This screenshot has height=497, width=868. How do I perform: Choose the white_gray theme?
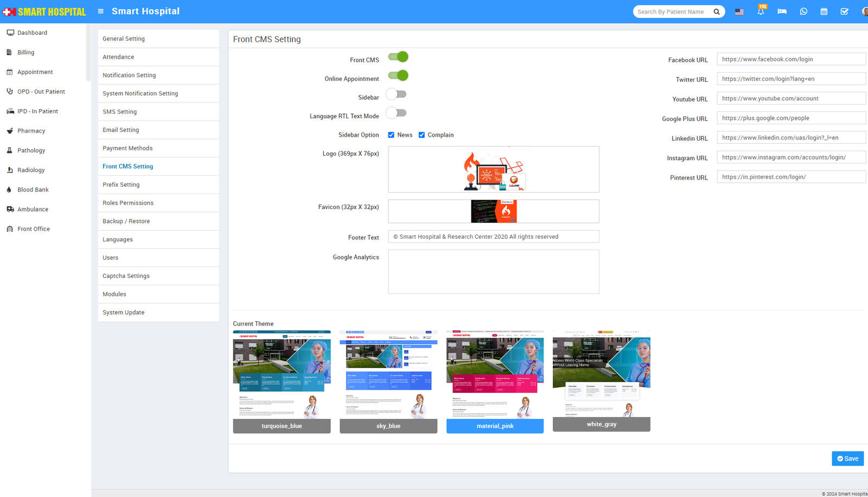point(601,380)
